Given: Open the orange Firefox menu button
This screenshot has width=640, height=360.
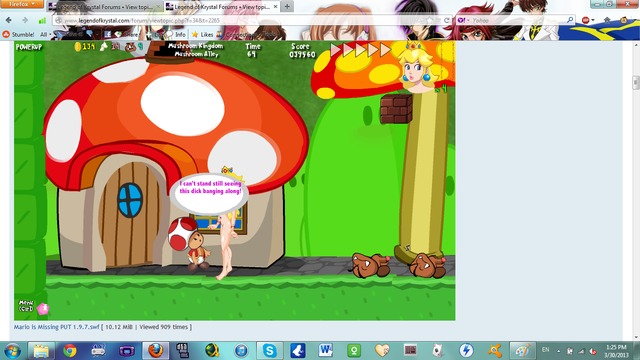Looking at the screenshot, I should coord(22,4).
